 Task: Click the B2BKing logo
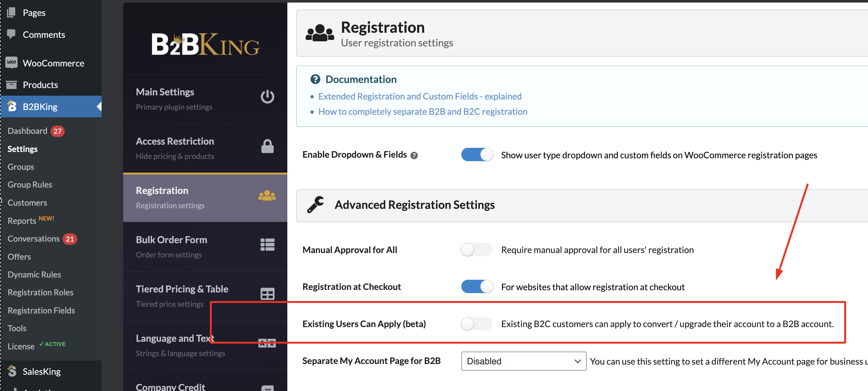(205, 44)
